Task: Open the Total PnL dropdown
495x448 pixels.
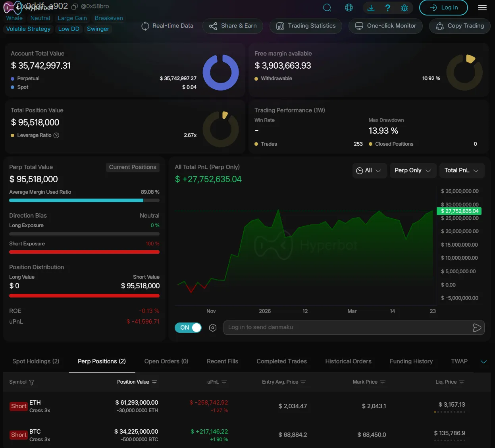Action: coord(461,170)
